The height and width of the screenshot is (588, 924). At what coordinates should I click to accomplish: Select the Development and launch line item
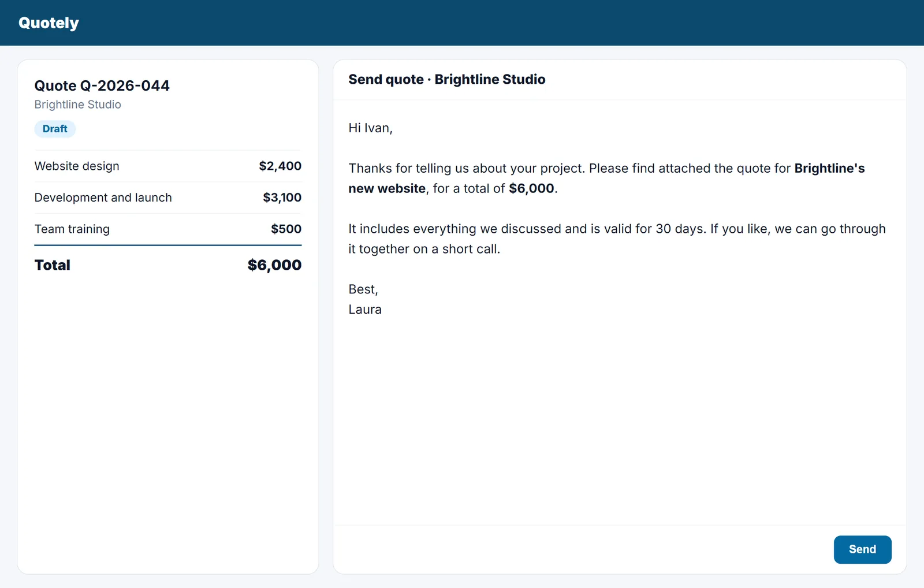tap(168, 198)
